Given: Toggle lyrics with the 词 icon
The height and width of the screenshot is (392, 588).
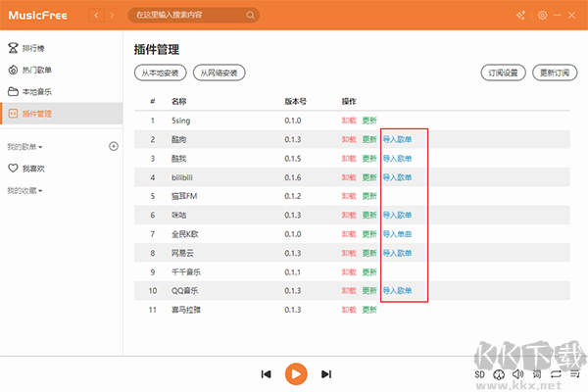Looking at the screenshot, I should click(537, 374).
